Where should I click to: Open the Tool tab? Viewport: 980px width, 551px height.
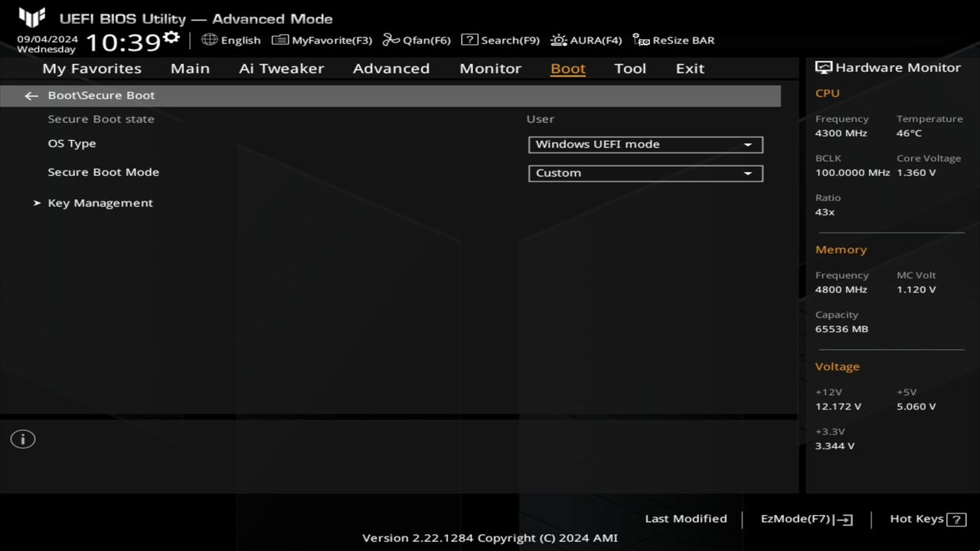click(630, 68)
